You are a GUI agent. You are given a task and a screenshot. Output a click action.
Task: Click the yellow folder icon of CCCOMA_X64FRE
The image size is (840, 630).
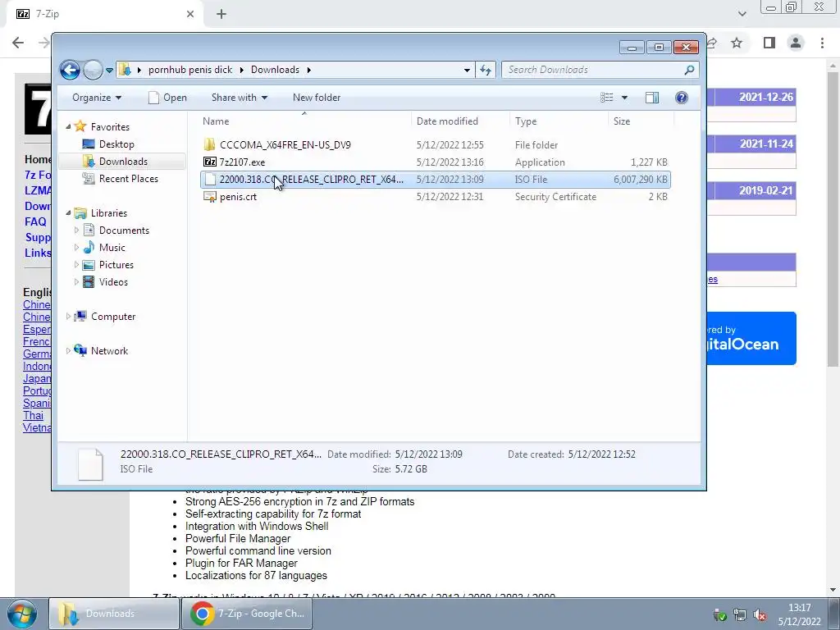[x=210, y=144]
